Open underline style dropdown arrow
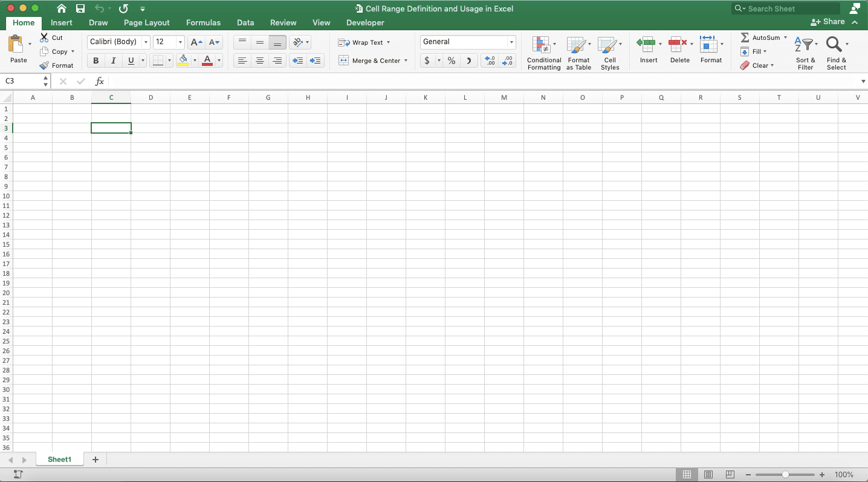The image size is (868, 482). [x=143, y=60]
